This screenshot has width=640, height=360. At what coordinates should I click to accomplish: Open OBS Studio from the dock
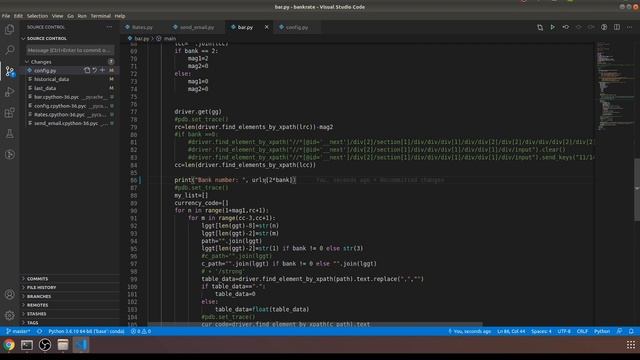[45, 345]
